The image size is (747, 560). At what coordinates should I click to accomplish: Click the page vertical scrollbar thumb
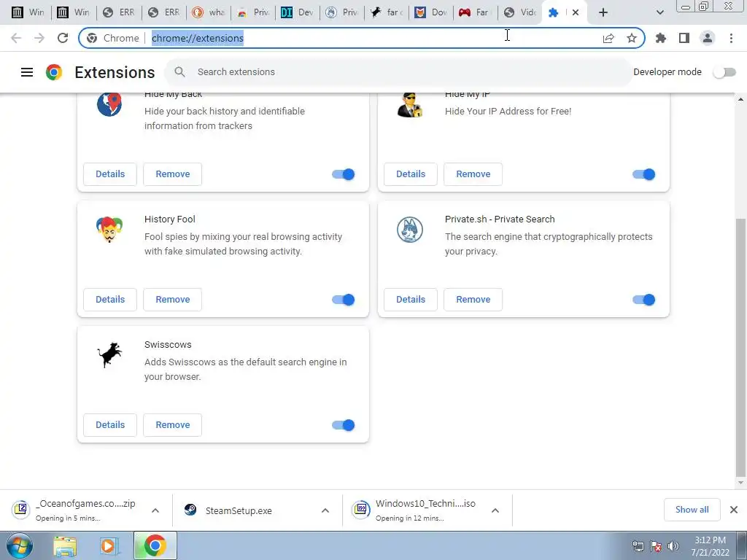tap(740, 348)
